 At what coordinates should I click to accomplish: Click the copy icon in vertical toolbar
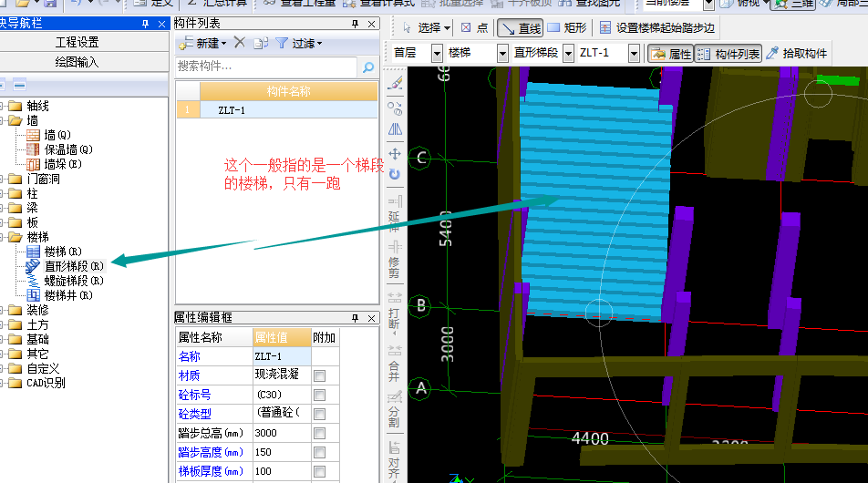coord(395,108)
